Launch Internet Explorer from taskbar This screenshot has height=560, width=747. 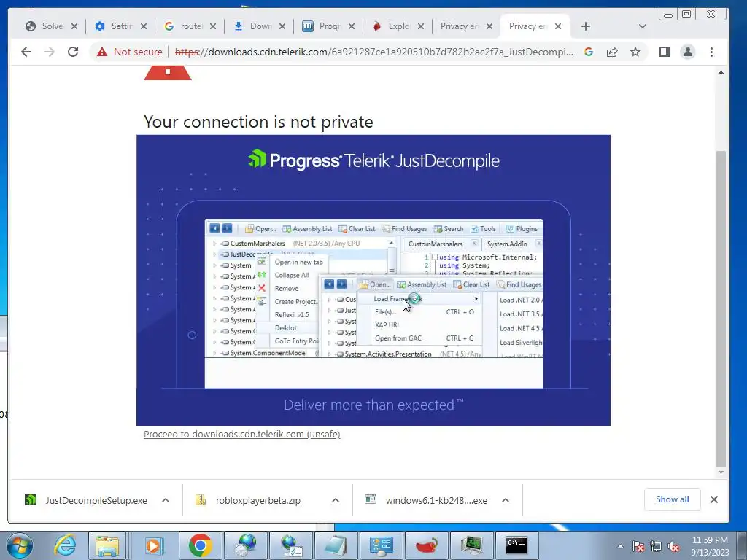(x=65, y=545)
